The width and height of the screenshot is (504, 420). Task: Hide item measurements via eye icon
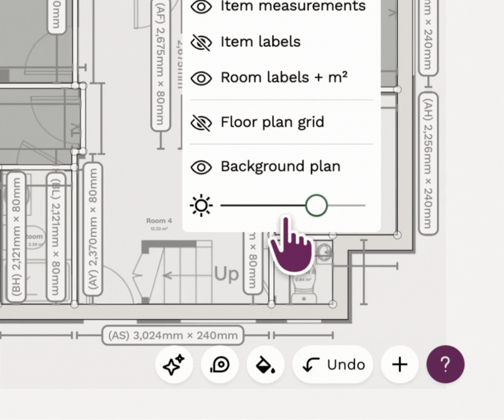tap(201, 7)
